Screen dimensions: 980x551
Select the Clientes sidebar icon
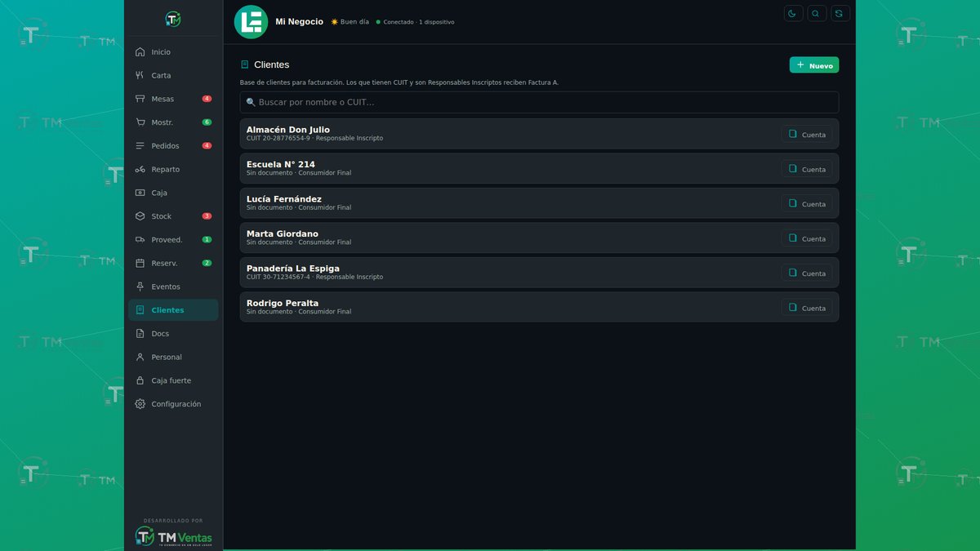point(140,310)
